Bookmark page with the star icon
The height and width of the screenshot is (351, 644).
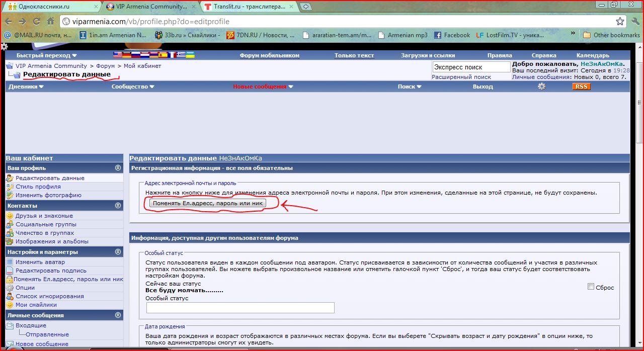[x=620, y=22]
